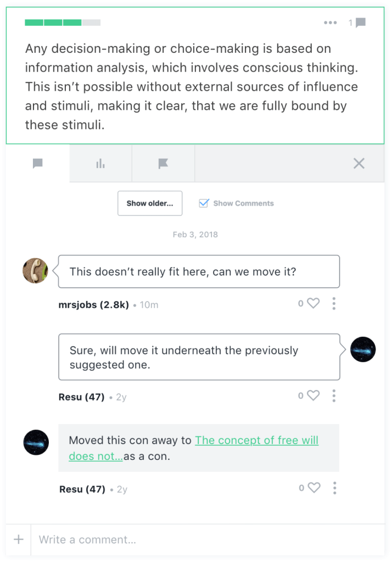
Task: Like the 'Moved this con away' message
Action: [x=313, y=488]
